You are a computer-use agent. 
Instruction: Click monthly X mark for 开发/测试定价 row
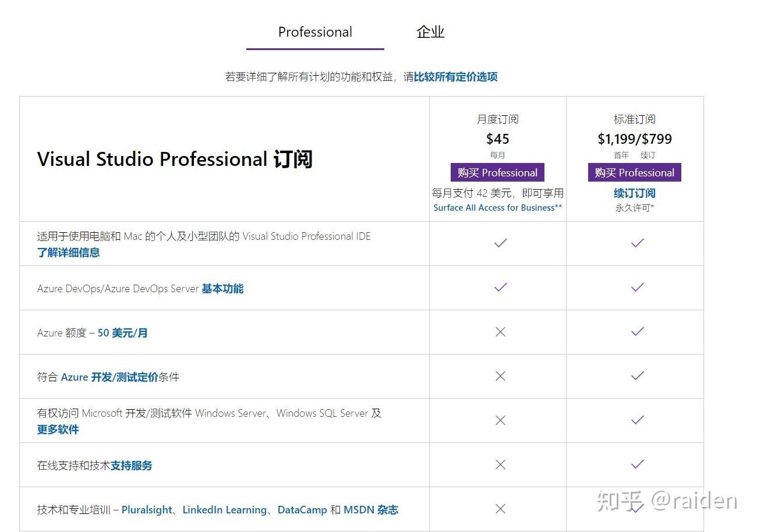500,376
